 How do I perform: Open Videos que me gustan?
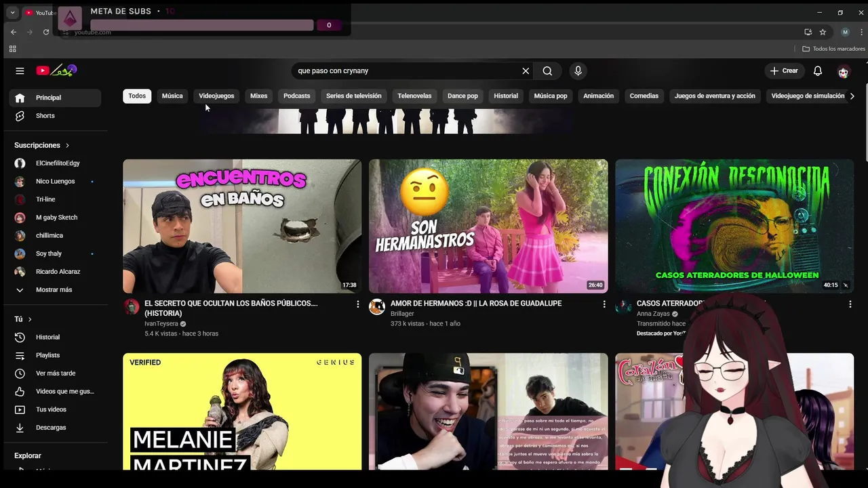55,392
